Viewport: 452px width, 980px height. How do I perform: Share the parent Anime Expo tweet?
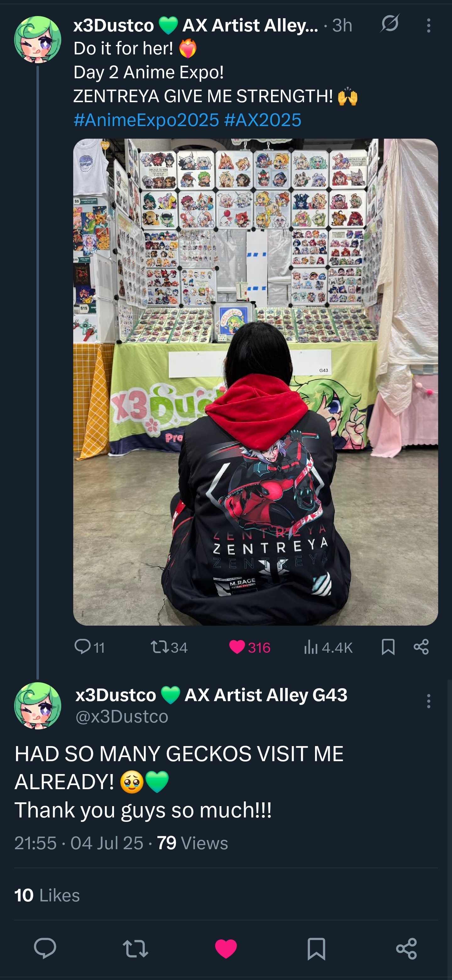click(421, 647)
